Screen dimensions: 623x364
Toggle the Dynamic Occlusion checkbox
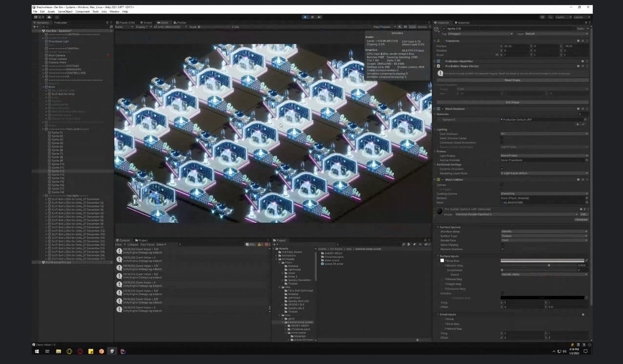tap(502, 169)
